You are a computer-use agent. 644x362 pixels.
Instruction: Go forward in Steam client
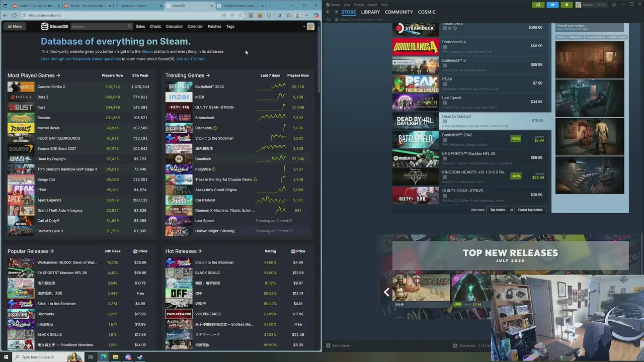[x=336, y=12]
